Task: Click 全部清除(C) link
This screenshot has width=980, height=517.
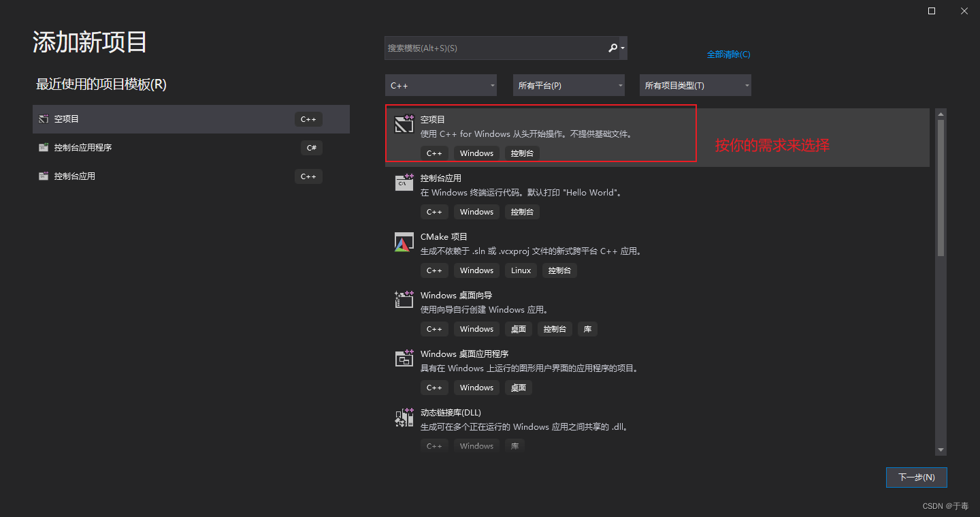Action: 728,54
